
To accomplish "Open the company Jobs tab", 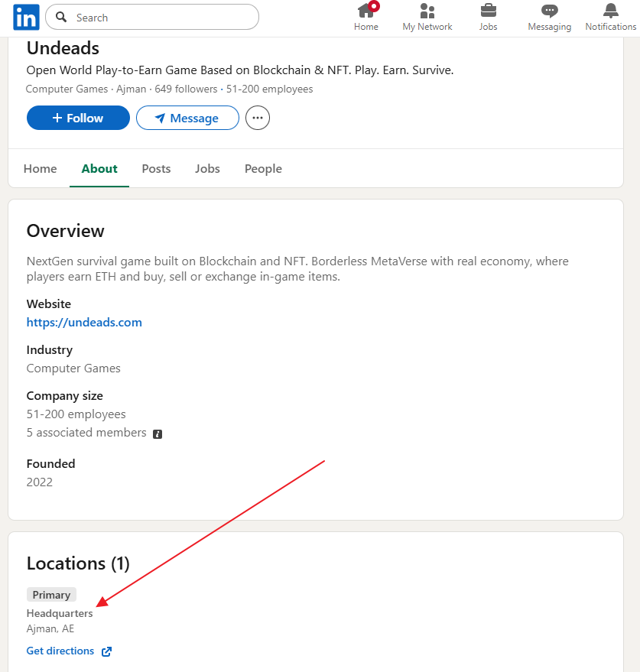I will (207, 169).
